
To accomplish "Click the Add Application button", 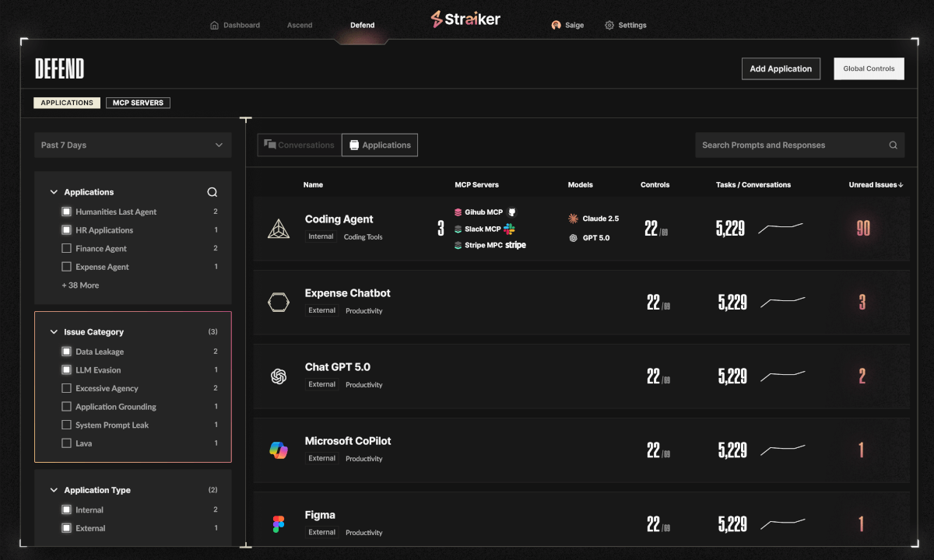I will click(x=781, y=68).
